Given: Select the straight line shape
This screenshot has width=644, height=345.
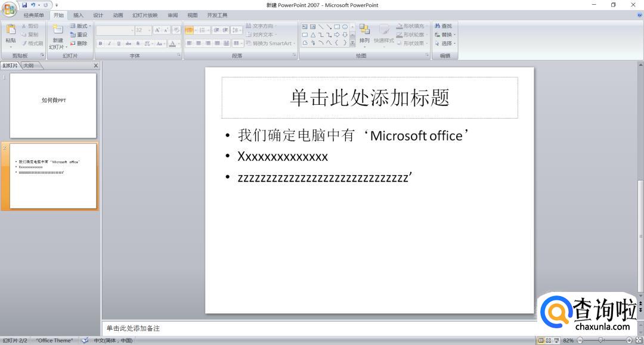Looking at the screenshot, I should [321, 27].
